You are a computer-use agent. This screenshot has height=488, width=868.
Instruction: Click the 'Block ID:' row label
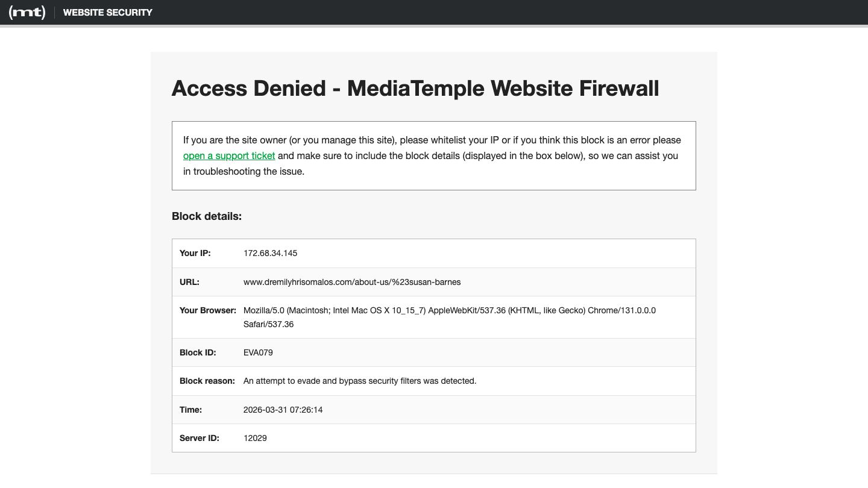(198, 352)
